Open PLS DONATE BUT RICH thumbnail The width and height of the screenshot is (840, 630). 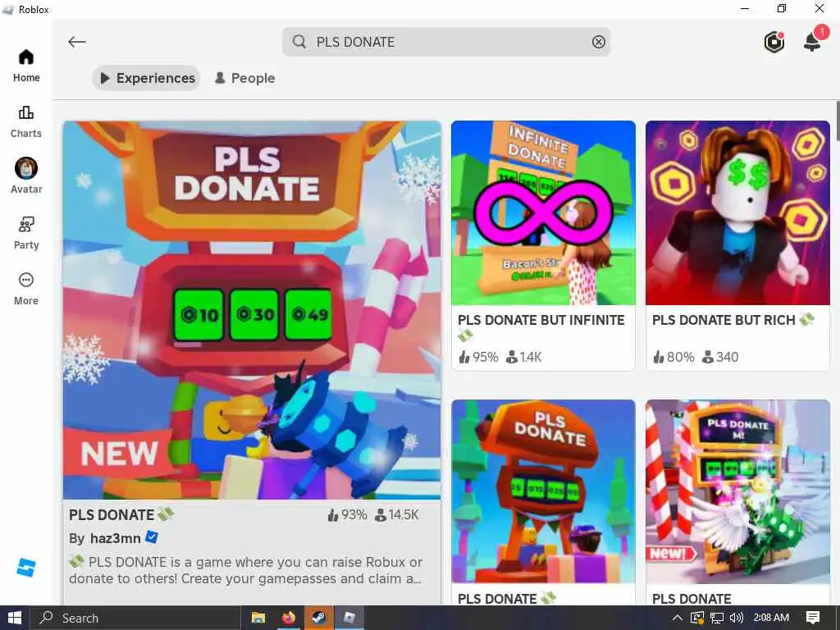click(737, 212)
